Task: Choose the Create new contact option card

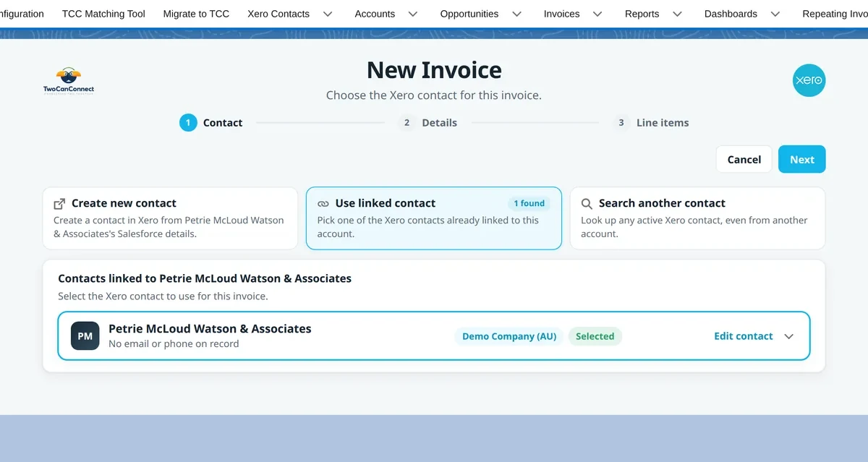Action: coord(170,218)
